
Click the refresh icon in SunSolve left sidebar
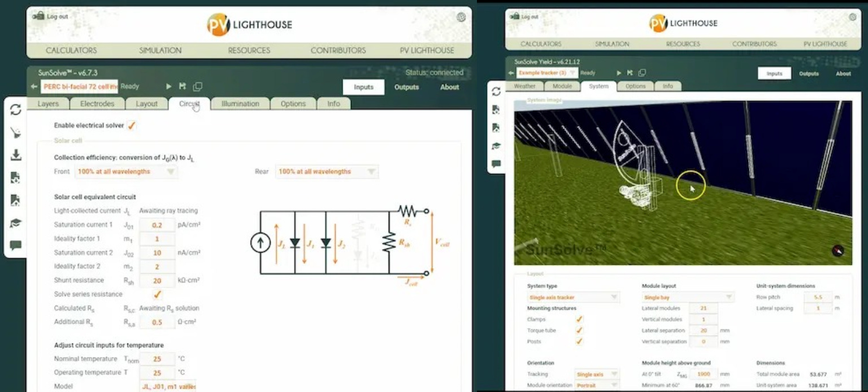point(15,110)
